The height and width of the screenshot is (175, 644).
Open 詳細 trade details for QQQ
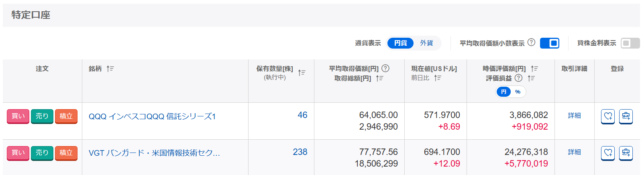tap(574, 116)
